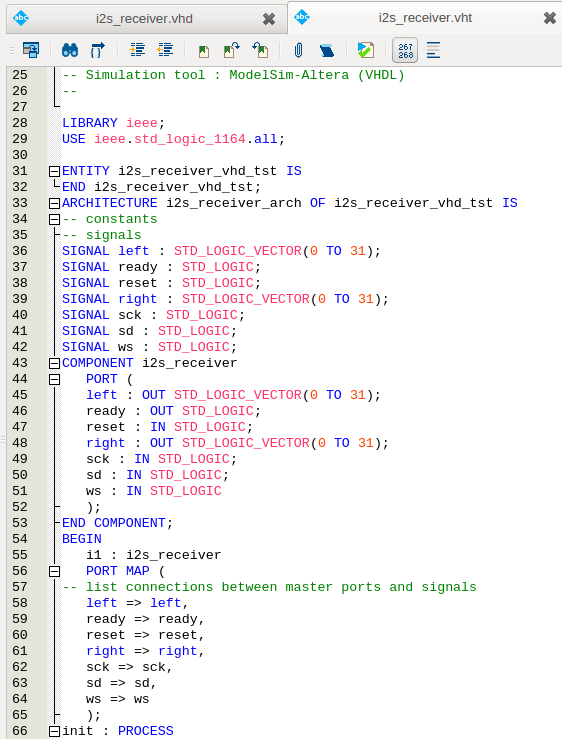Click 'SIGNAL sck : STD_LOGIC;' line
The width and height of the screenshot is (562, 739).
(153, 315)
